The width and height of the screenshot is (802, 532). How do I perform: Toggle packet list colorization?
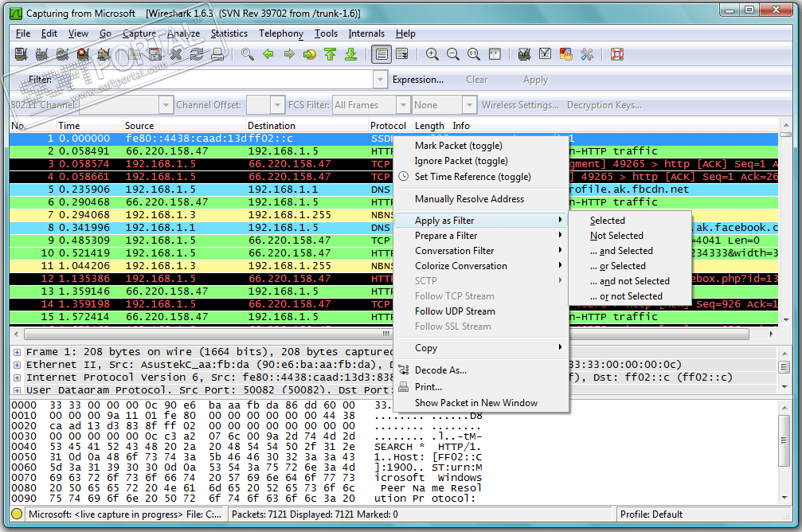(381, 54)
